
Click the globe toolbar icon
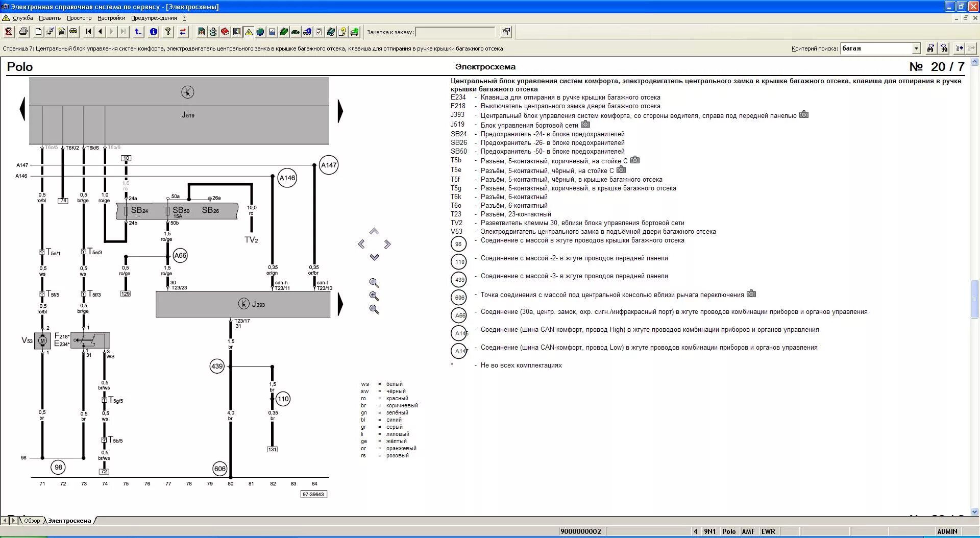(260, 32)
